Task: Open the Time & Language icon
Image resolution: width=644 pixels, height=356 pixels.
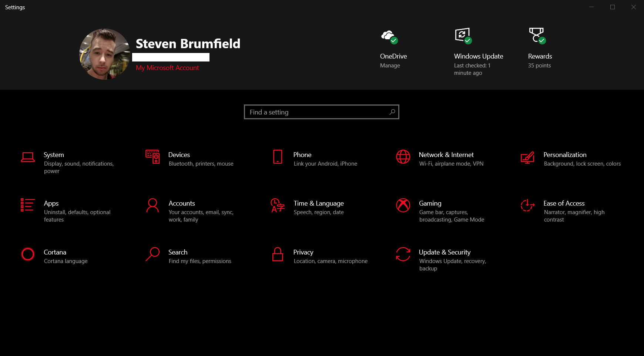Action: 278,205
